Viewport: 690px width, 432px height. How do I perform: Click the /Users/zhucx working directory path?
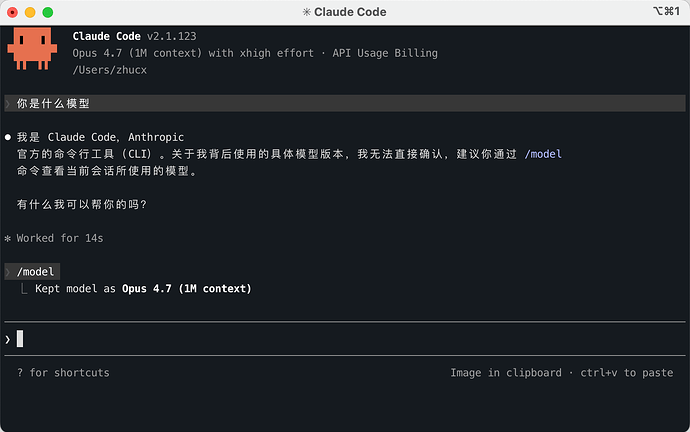point(110,70)
